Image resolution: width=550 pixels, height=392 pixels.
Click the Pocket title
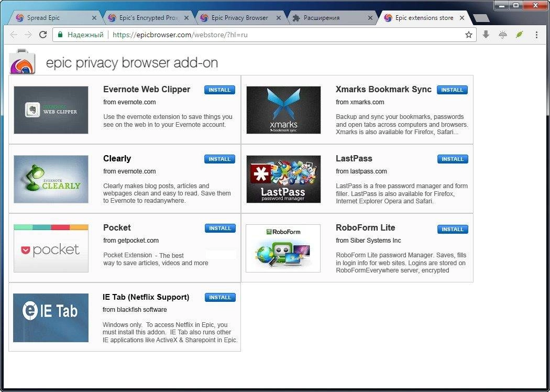[117, 227]
